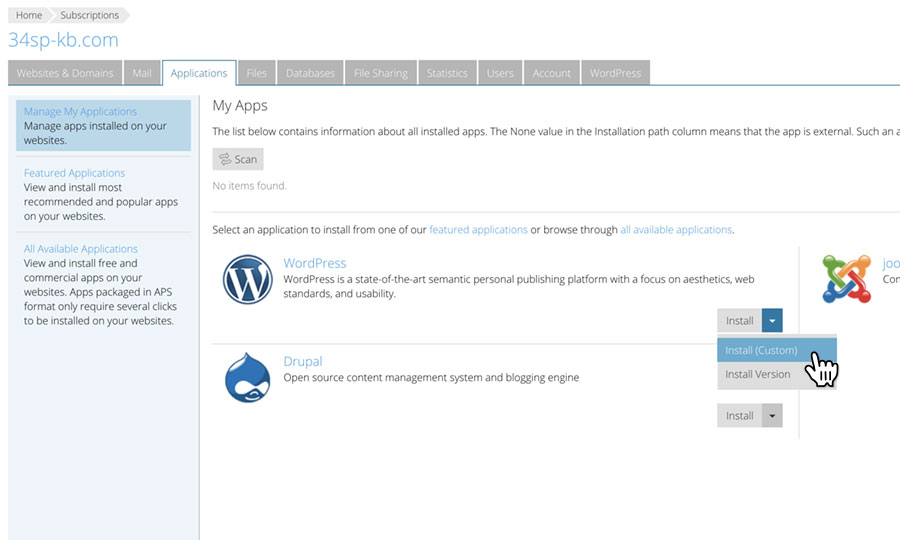This screenshot has height=540, width=900.
Task: Open the WordPress tab
Action: pyautogui.click(x=615, y=73)
